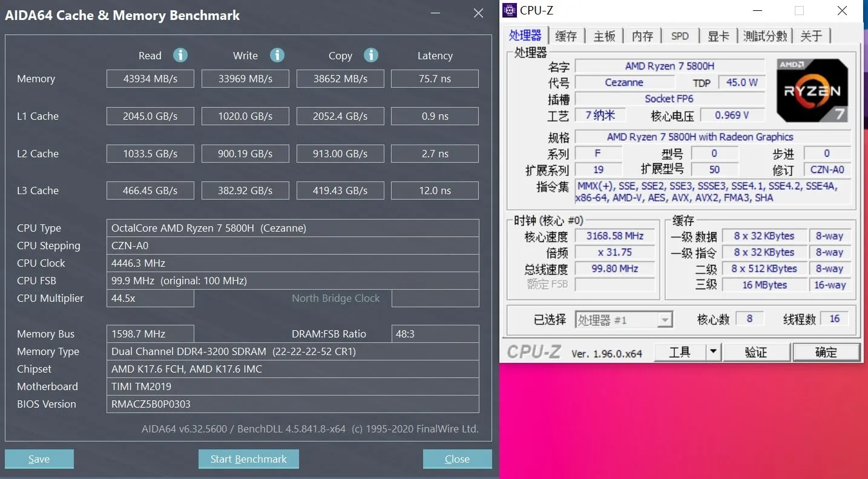Click the Write info icon in AIDA64

point(277,55)
